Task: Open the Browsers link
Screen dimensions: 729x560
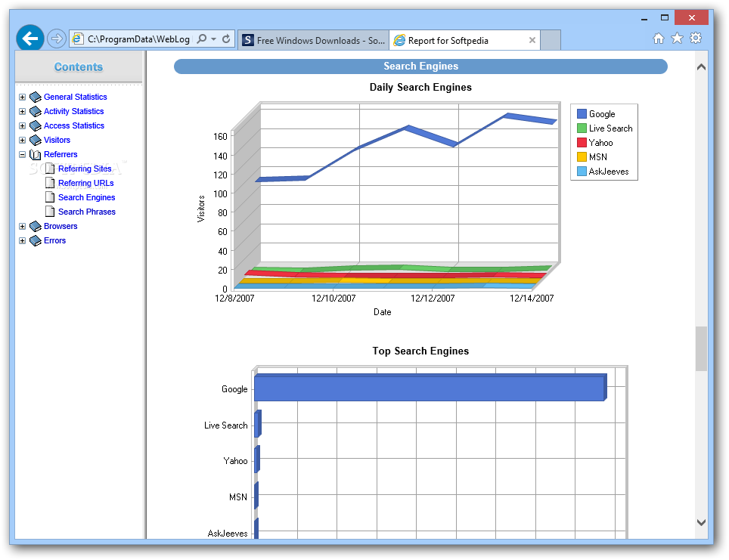Action: pyautogui.click(x=60, y=226)
